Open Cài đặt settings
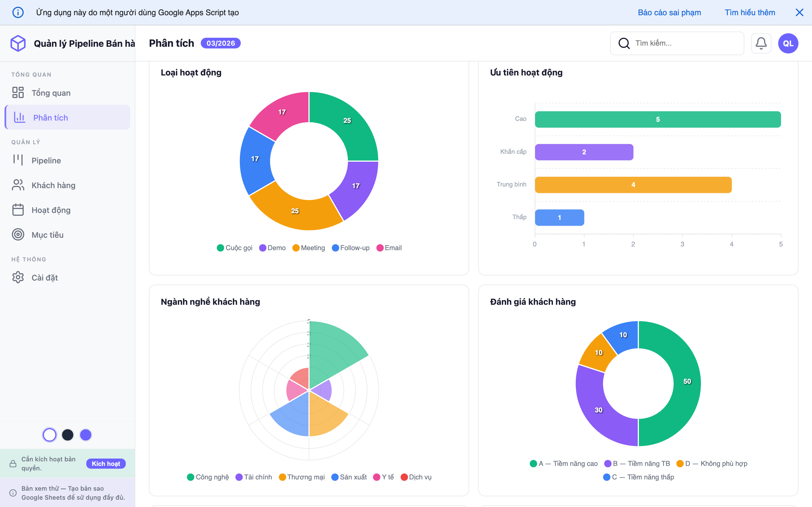The image size is (812, 507). [44, 278]
